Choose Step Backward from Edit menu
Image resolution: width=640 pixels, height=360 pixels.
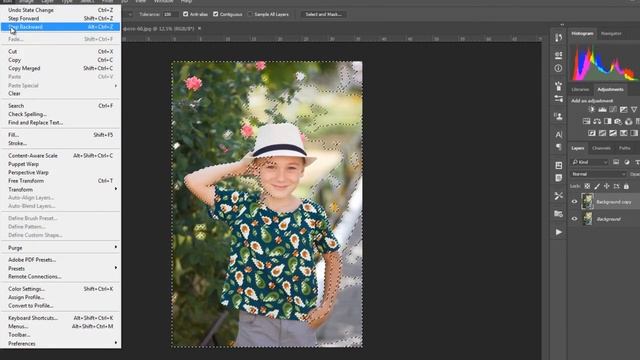[x=60, y=27]
